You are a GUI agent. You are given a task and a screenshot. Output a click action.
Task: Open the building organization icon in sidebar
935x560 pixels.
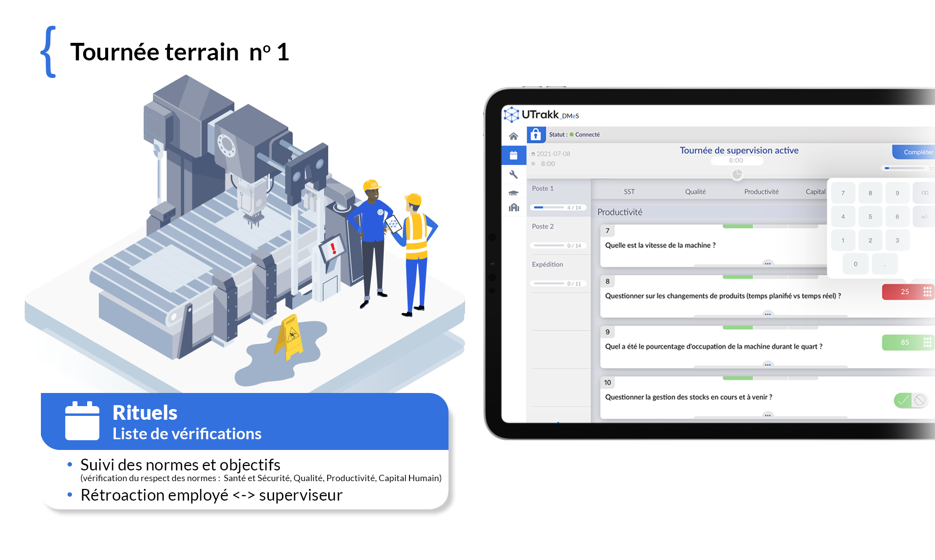pyautogui.click(x=513, y=208)
